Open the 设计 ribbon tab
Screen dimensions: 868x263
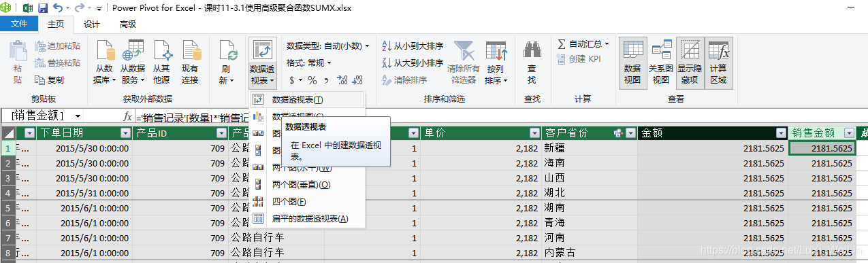91,24
